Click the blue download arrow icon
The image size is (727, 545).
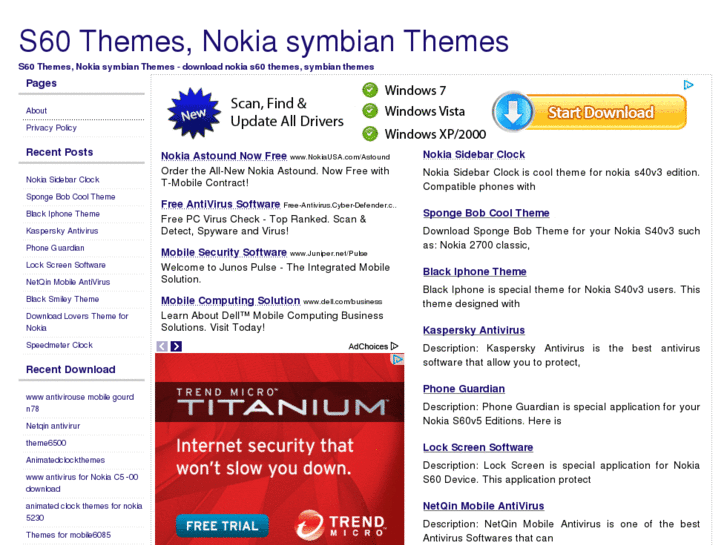click(513, 112)
